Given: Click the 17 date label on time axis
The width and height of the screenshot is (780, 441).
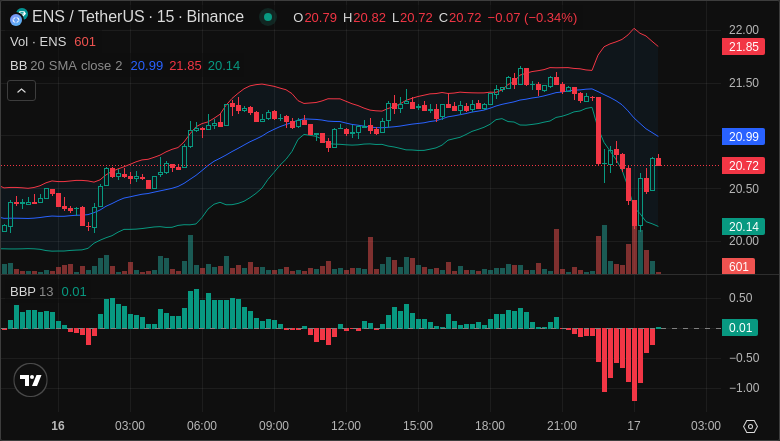Looking at the screenshot, I should click(634, 426).
